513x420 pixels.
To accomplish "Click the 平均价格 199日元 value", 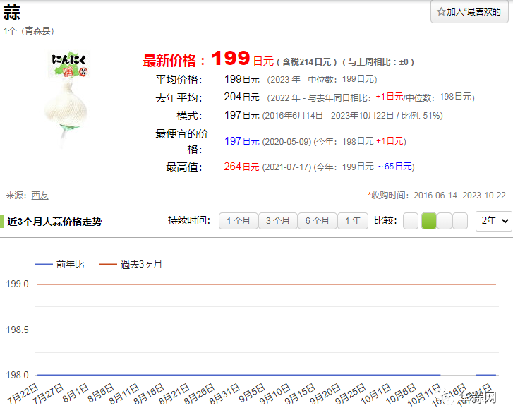I will pyautogui.click(x=242, y=79).
